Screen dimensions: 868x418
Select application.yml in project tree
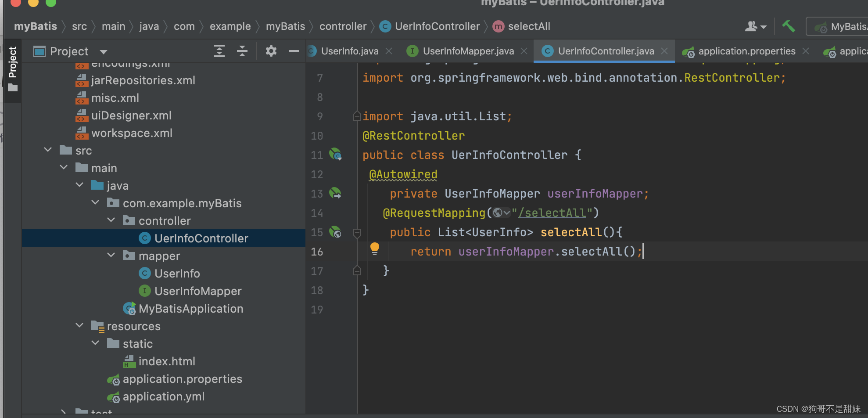[x=163, y=396]
